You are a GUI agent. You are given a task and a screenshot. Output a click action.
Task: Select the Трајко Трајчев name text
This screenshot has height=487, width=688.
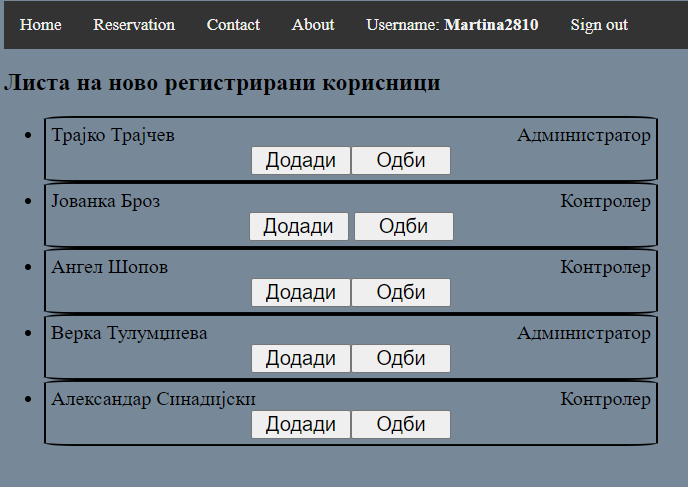[x=113, y=136]
